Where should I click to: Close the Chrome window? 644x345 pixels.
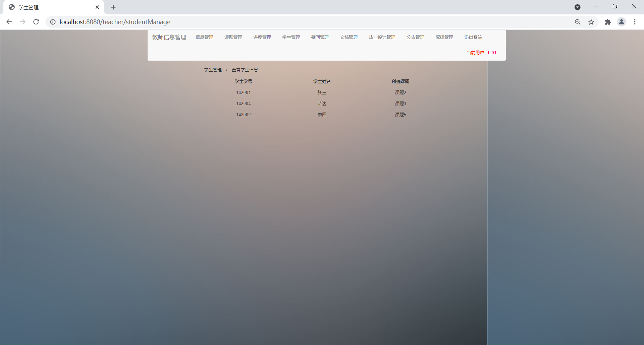(x=634, y=6)
